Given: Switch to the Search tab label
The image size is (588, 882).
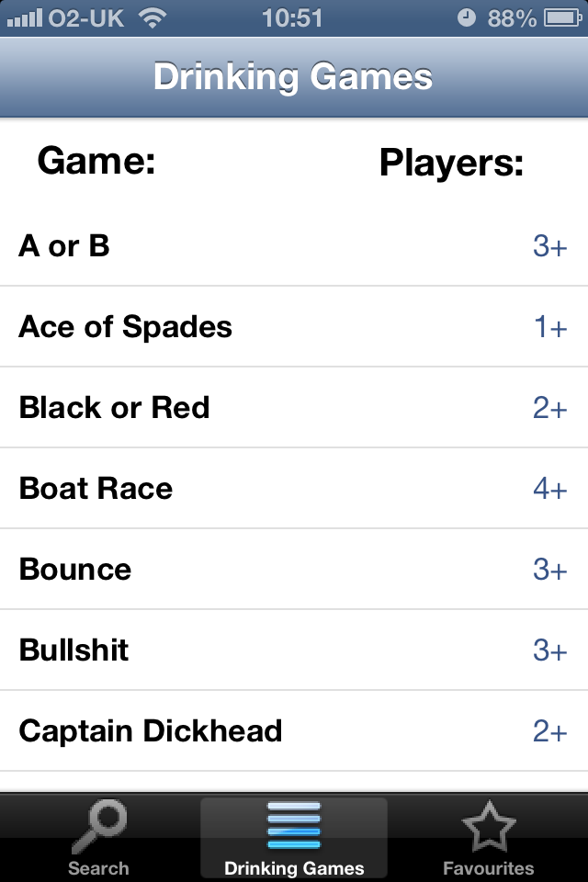Looking at the screenshot, I should pos(98,868).
